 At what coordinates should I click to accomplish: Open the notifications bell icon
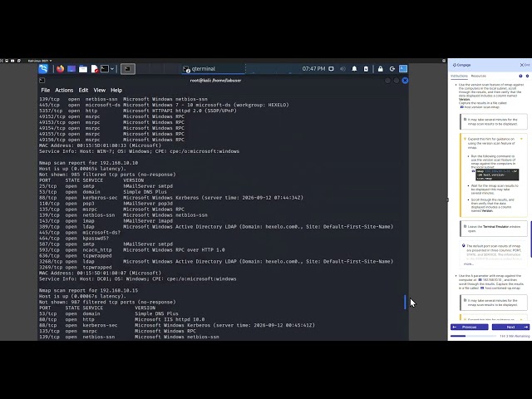pos(354,69)
